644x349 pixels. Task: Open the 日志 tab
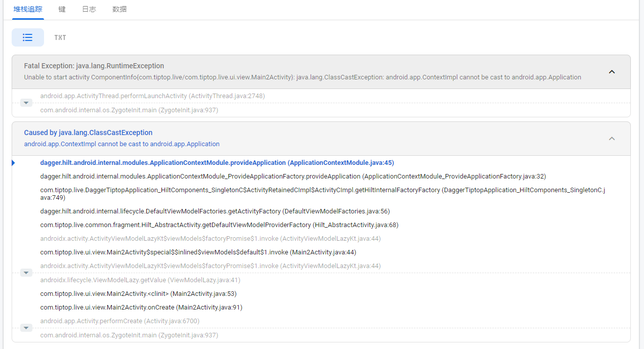(x=89, y=9)
